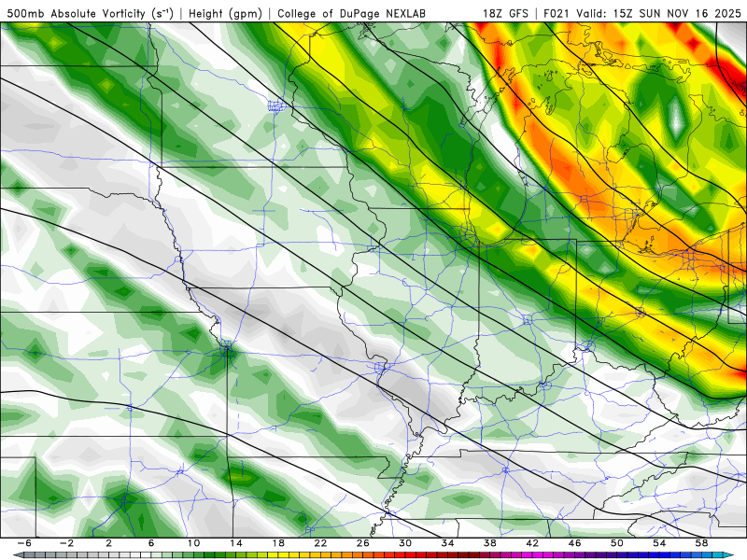The image size is (747, 560).
Task: Click the '500mb Absolute Vorticity' title text
Action: (x=77, y=14)
